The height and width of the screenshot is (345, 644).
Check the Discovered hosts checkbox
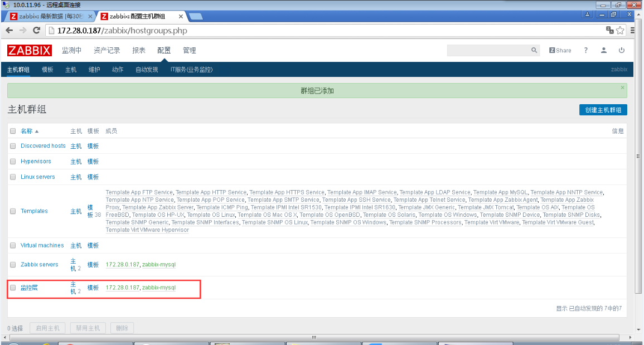point(13,146)
